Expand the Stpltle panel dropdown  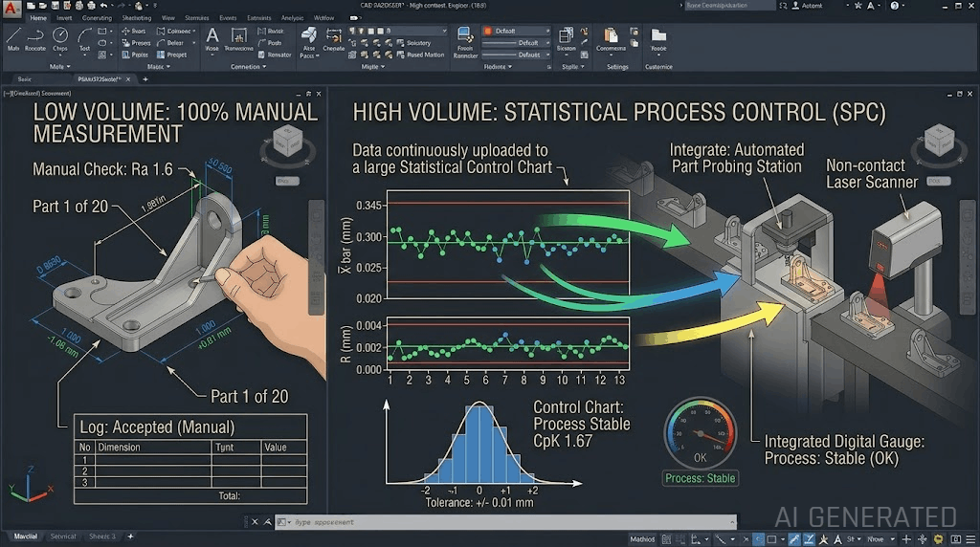tap(573, 66)
